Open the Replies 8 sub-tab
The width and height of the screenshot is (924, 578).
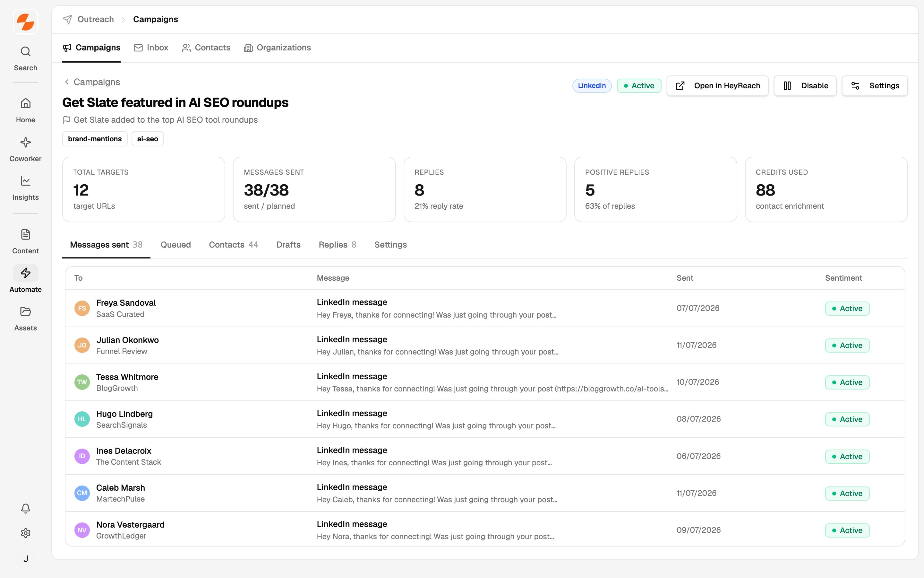[x=338, y=245]
